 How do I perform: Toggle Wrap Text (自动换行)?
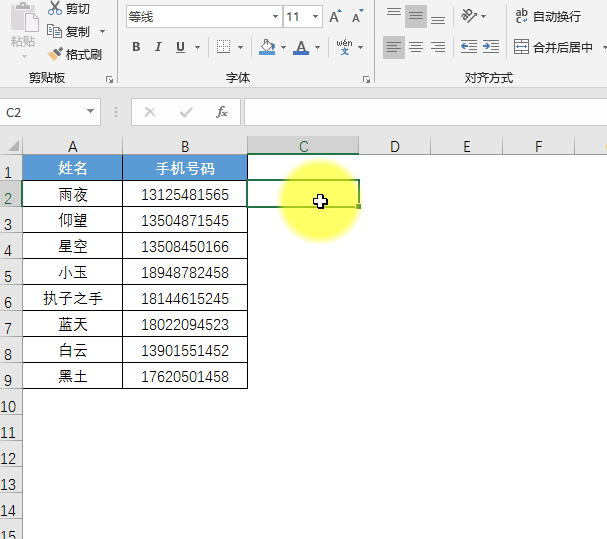[x=548, y=16]
